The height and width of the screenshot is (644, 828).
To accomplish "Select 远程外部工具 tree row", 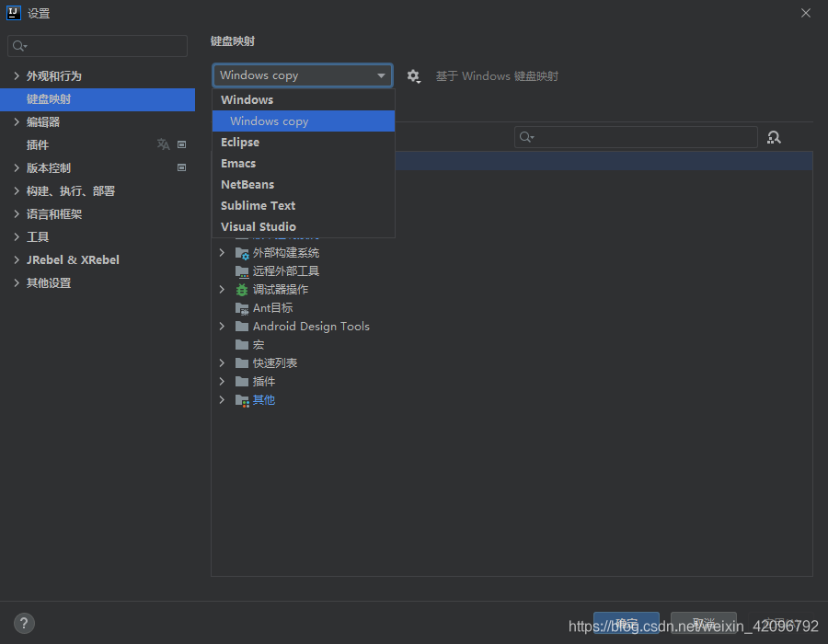I will point(512,271).
